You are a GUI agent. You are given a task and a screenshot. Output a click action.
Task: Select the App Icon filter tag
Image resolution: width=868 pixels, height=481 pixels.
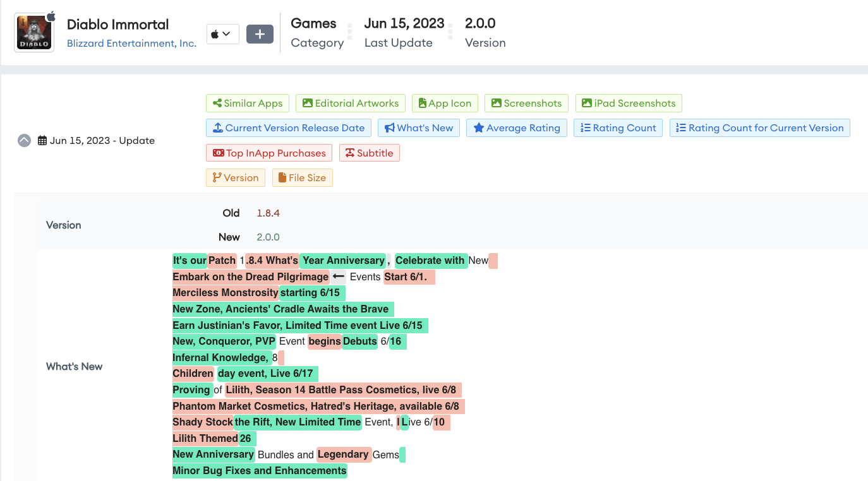(445, 104)
